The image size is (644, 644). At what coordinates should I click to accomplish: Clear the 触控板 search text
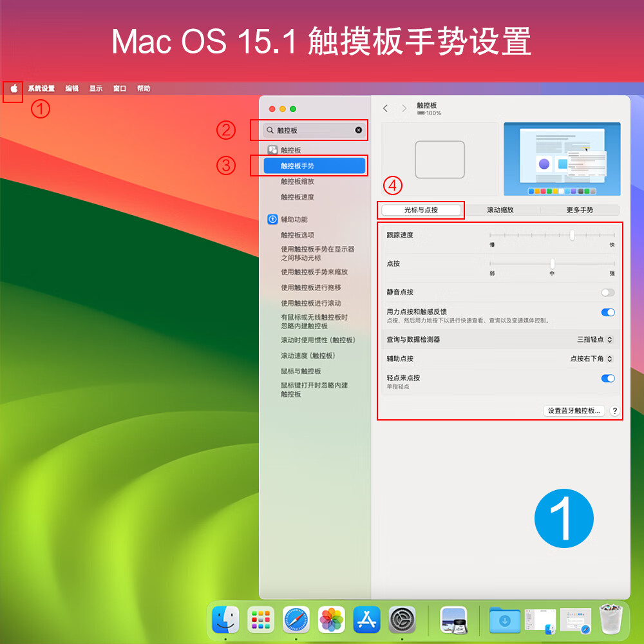click(359, 130)
